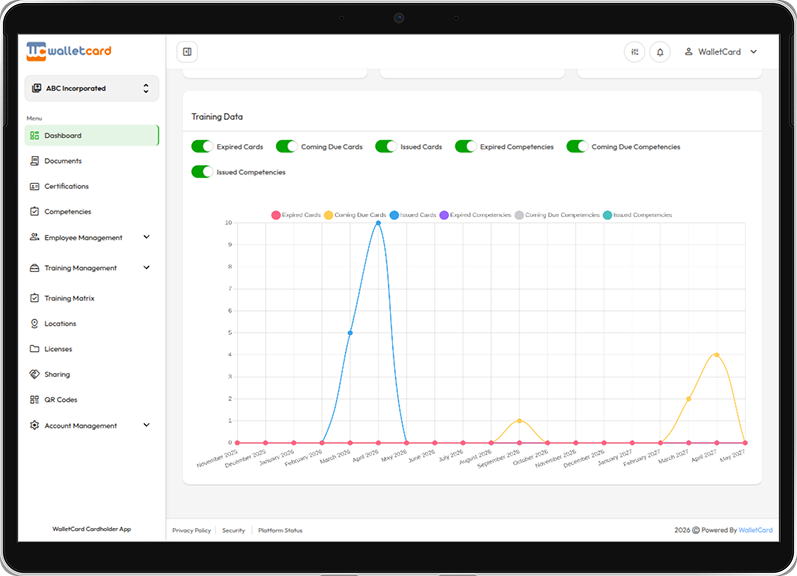This screenshot has width=797, height=576.
Task: Expand Employee Management submenu chevron
Action: point(146,237)
